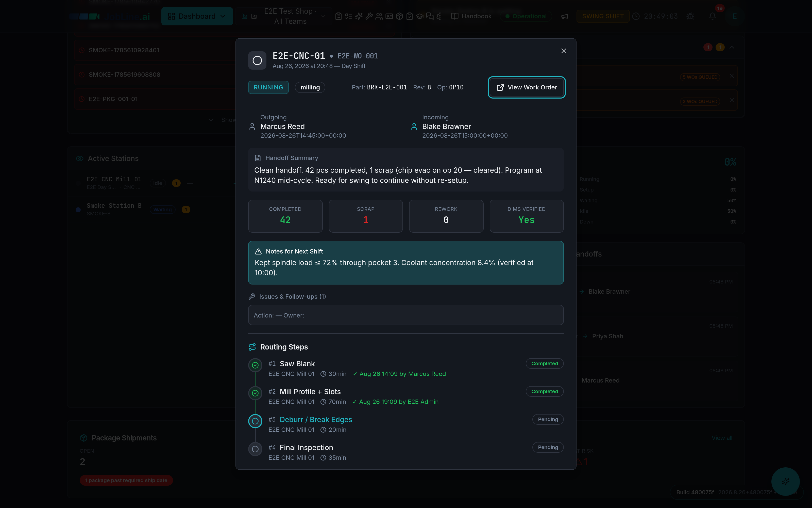Open the Deburr / Break Edges step
The height and width of the screenshot is (508, 812).
(316, 420)
